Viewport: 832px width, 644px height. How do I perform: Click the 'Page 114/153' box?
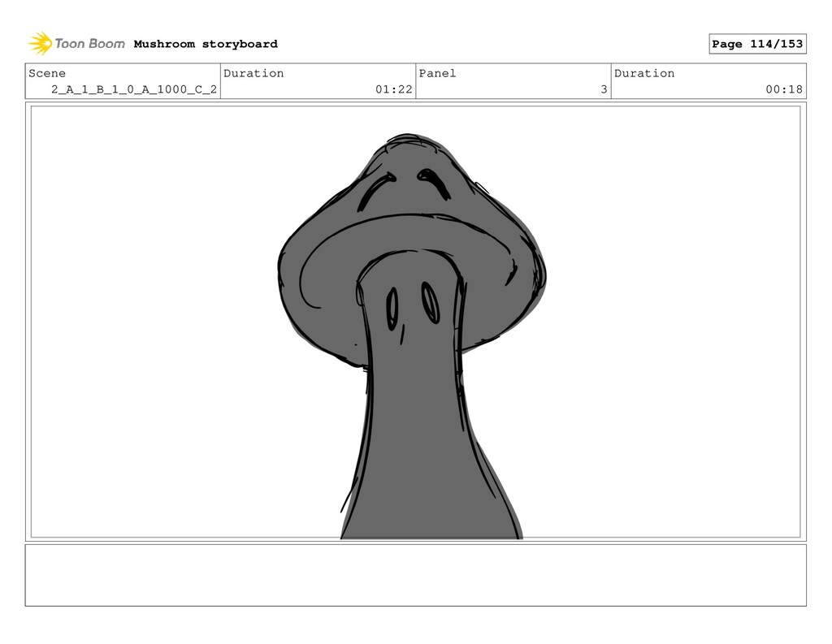click(x=757, y=44)
